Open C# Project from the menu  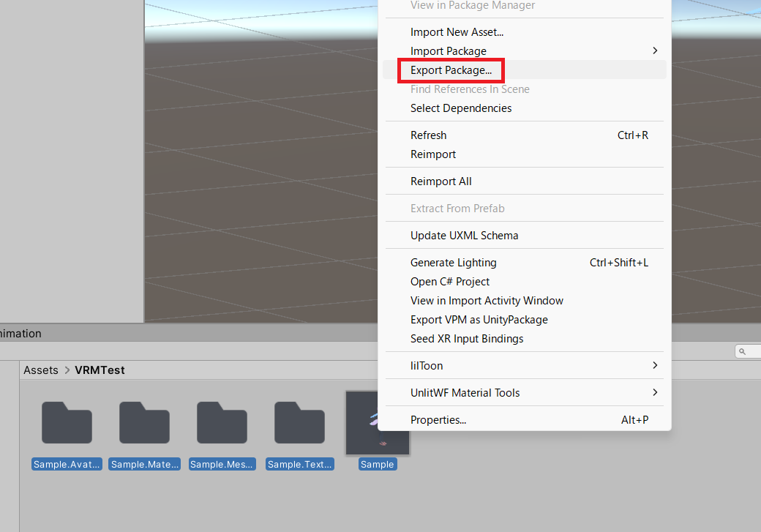click(450, 282)
